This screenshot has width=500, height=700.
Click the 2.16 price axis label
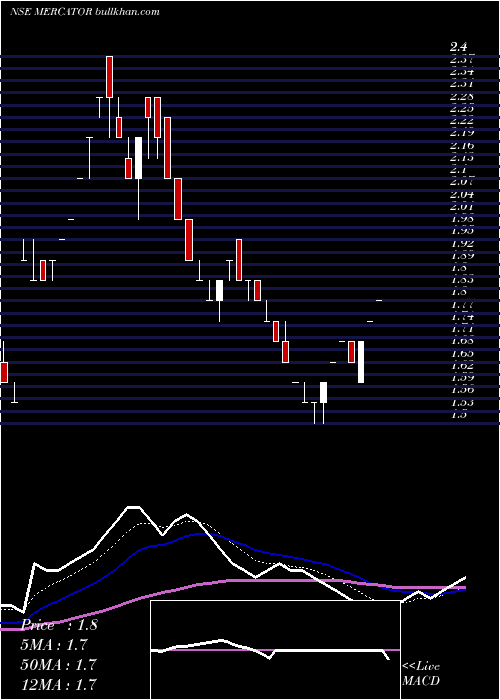(462, 145)
